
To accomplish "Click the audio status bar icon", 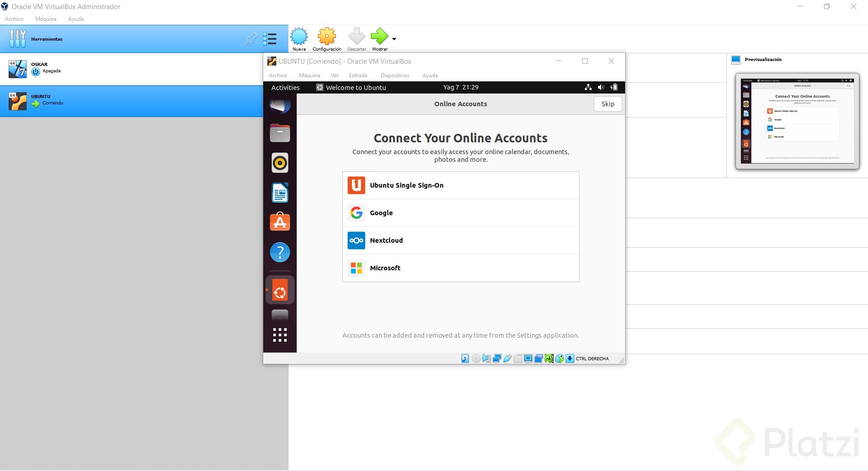I will [x=486, y=358].
